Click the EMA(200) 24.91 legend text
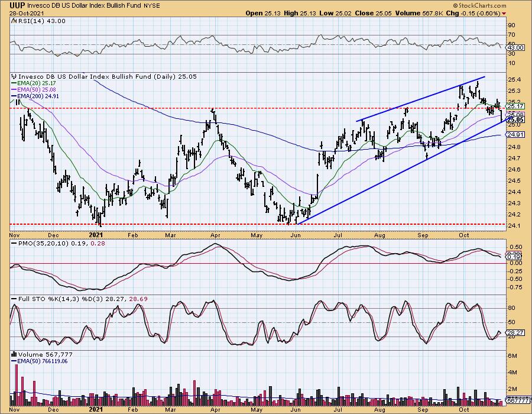 [39, 96]
